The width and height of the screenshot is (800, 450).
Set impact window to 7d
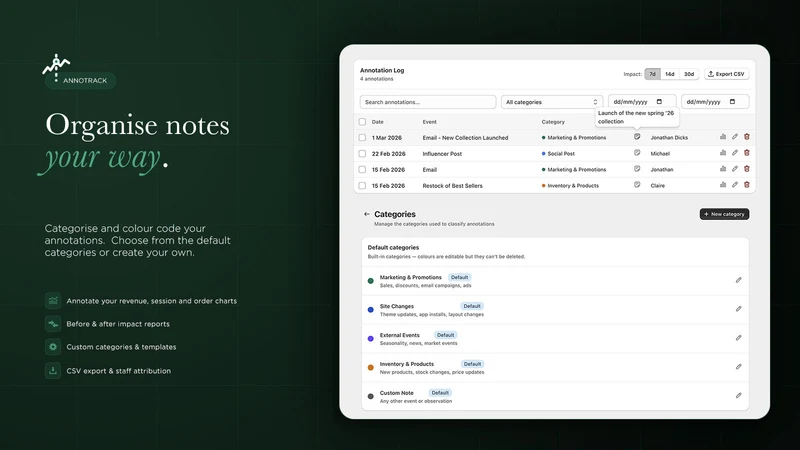click(x=653, y=74)
